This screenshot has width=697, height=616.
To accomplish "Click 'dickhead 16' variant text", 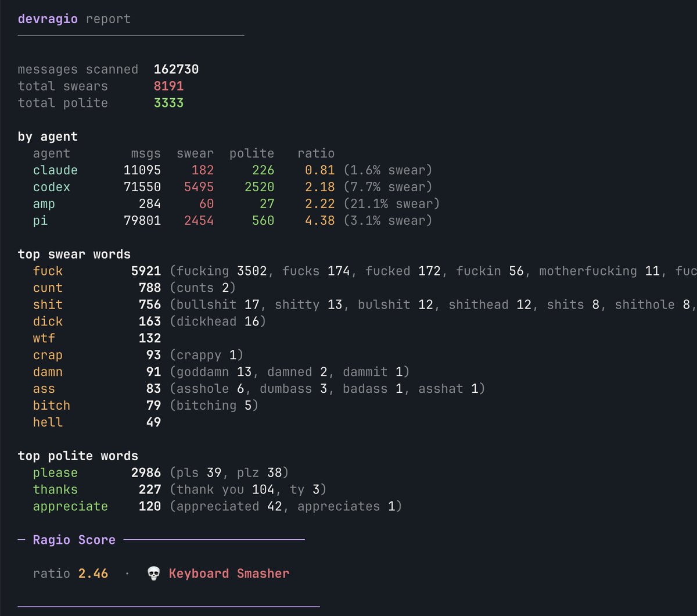I will [x=218, y=321].
